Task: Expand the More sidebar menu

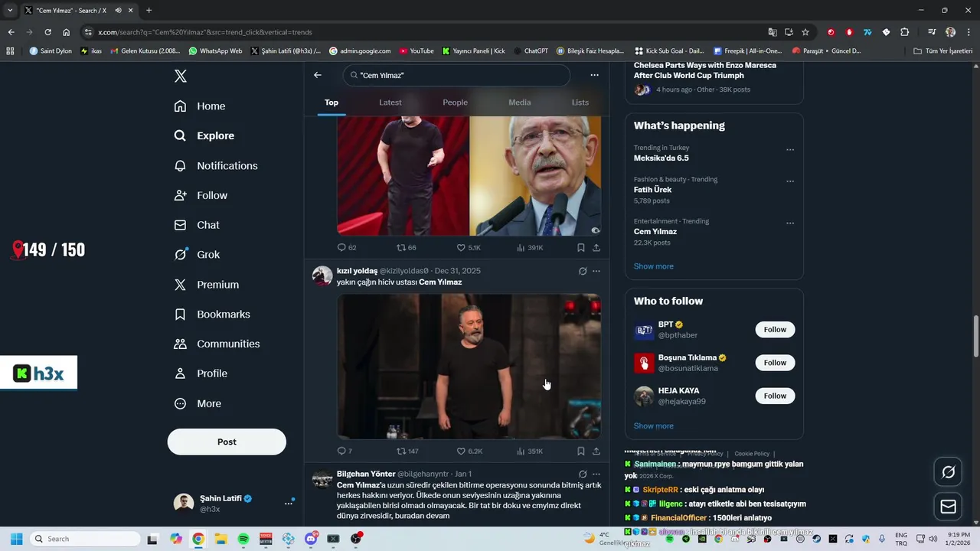Action: click(x=198, y=404)
